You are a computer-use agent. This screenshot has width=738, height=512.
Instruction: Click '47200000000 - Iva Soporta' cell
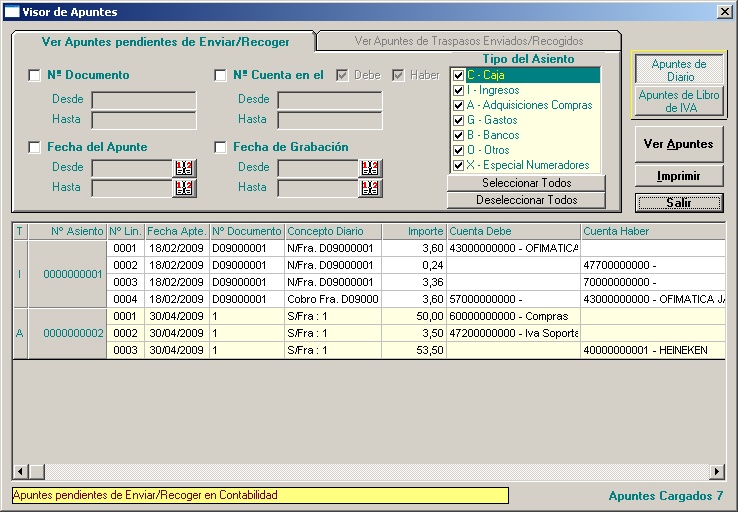coord(513,333)
